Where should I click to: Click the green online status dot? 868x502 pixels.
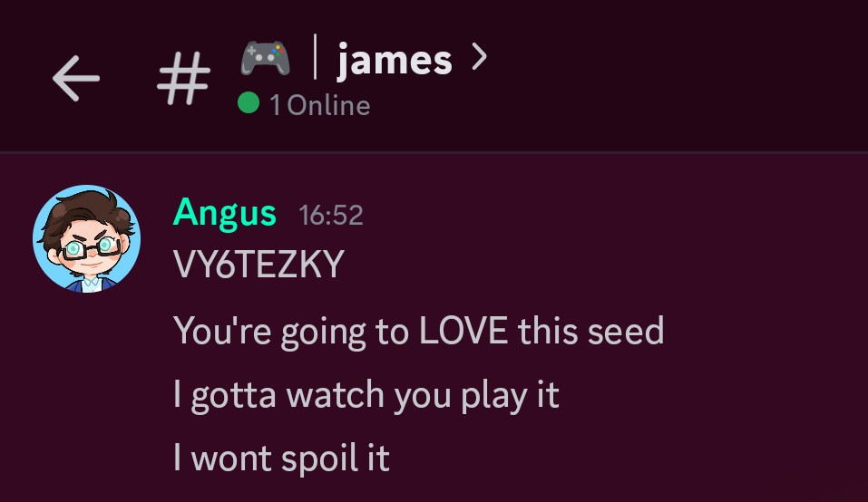click(x=249, y=103)
